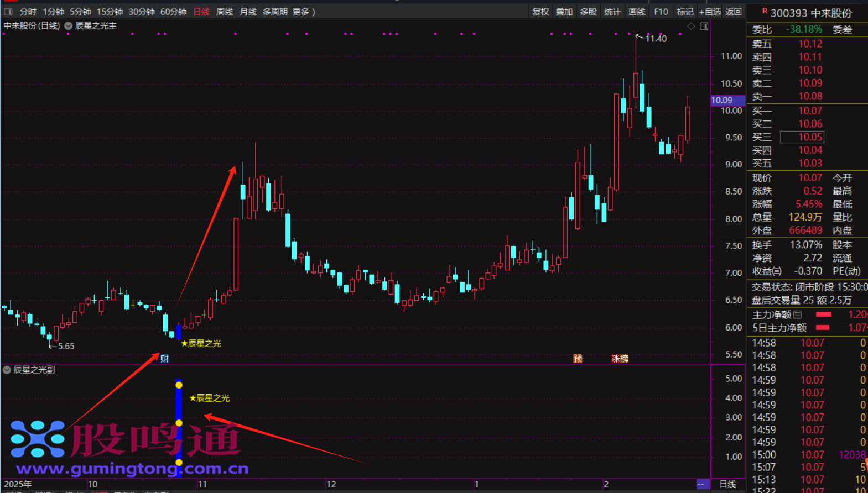868x493 pixels.
Task: Open the 辰星之光主 indicator dropdown
Action: tap(69, 26)
